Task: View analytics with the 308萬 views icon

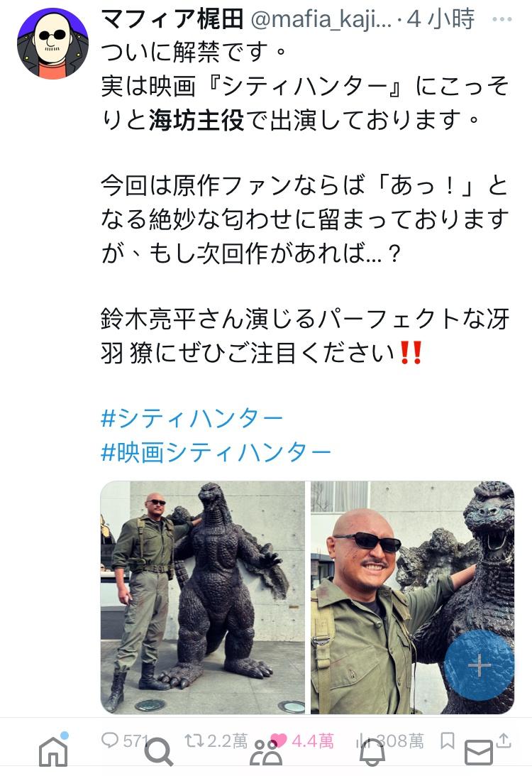Action: (365, 741)
